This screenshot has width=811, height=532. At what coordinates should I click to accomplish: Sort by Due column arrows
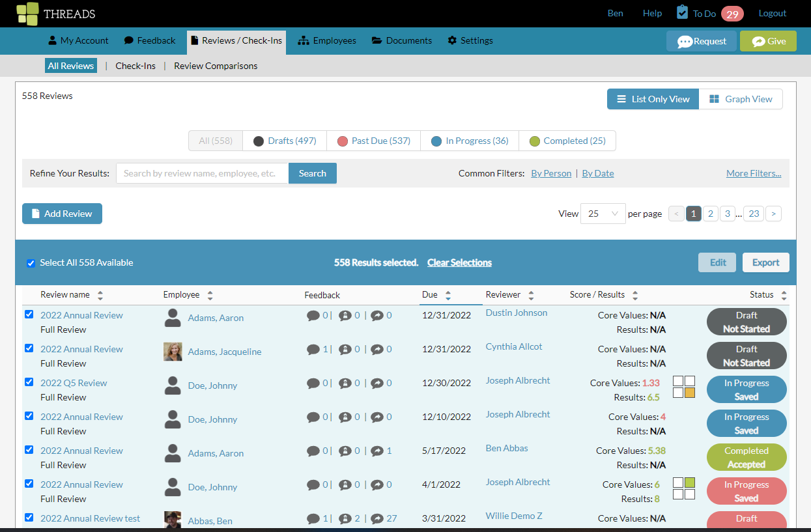click(x=448, y=296)
